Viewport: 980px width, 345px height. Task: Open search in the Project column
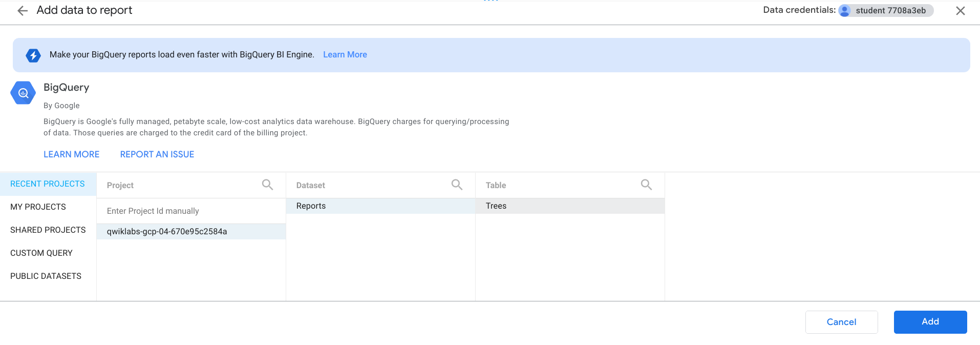click(267, 185)
